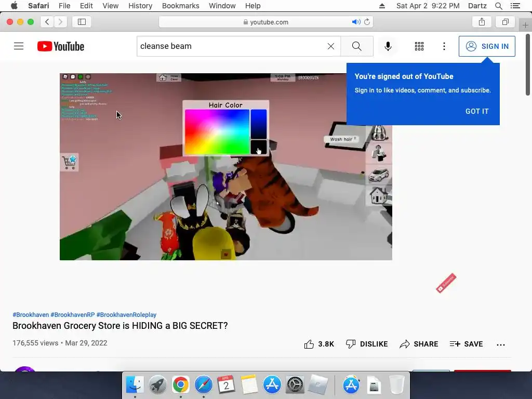Toggle the Safari sidebar

coord(82,22)
